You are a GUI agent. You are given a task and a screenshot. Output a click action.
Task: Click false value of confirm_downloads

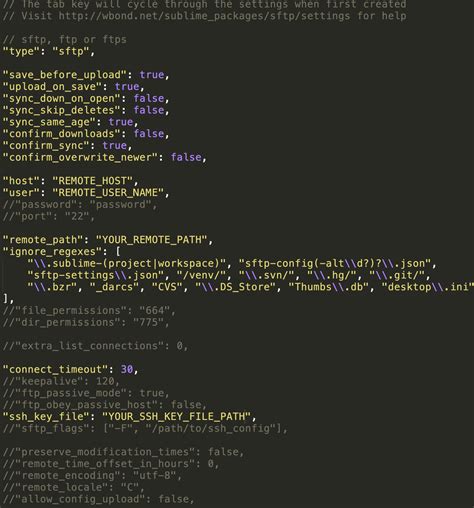coord(149,134)
